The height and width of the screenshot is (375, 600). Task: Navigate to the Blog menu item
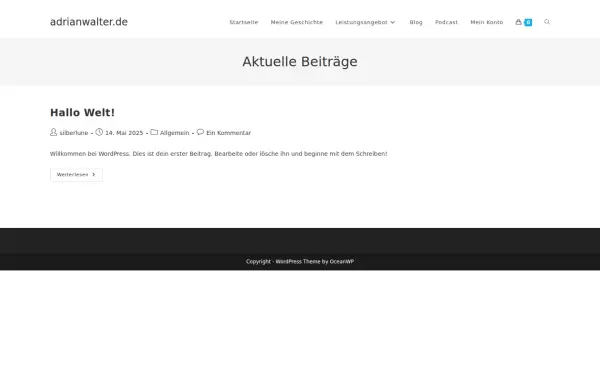pyautogui.click(x=416, y=22)
